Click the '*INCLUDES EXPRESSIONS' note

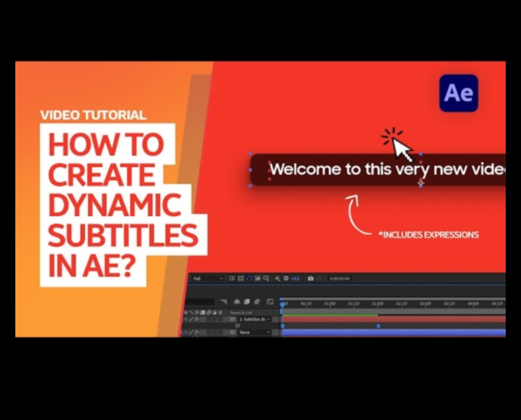[x=428, y=235]
